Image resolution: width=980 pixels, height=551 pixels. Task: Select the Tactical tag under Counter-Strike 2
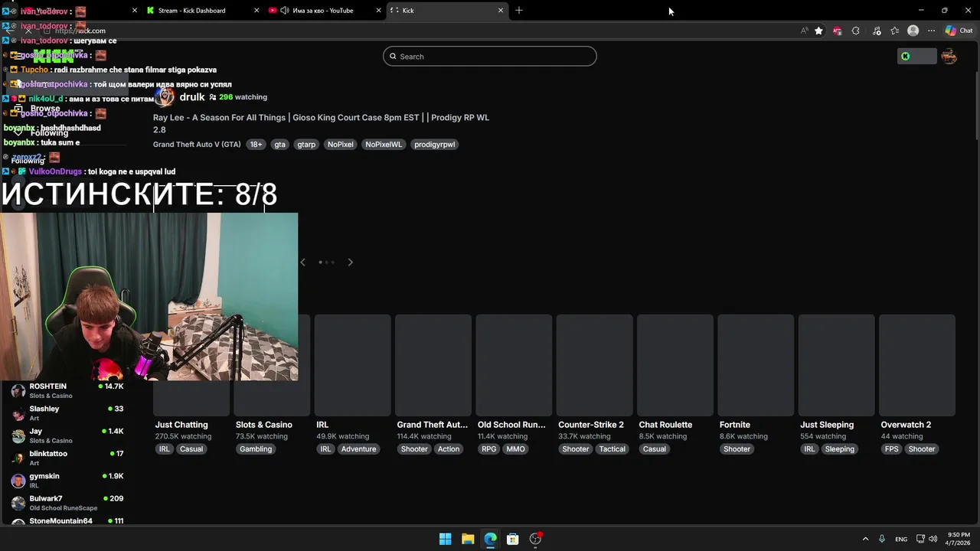612,449
